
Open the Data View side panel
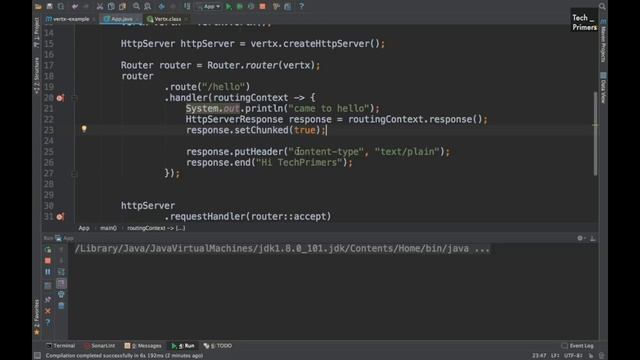[x=603, y=88]
